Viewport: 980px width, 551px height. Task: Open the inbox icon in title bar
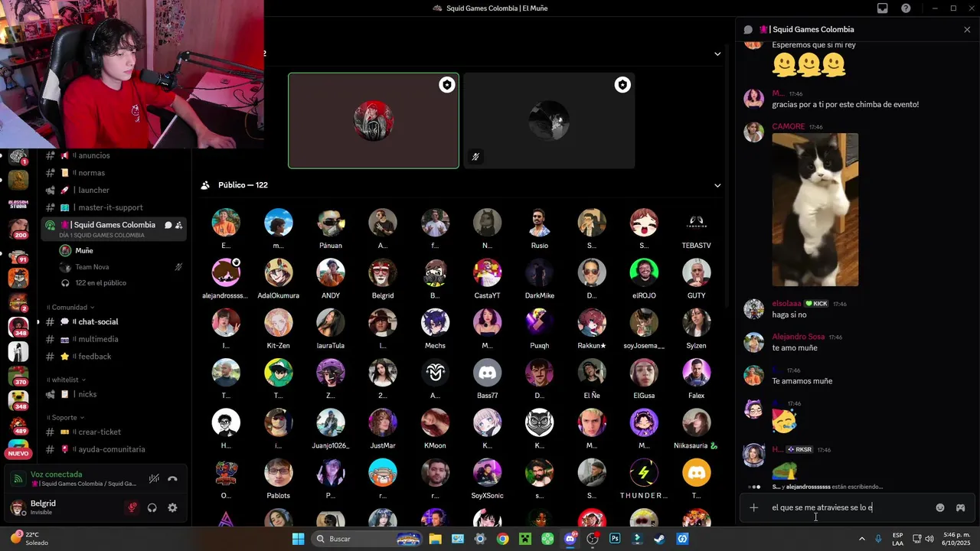[882, 8]
